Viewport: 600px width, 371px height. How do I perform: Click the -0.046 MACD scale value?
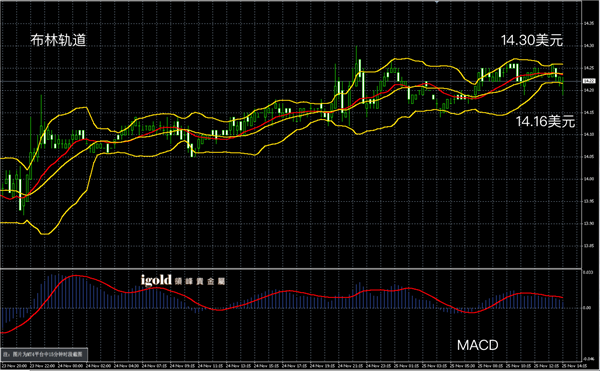point(588,359)
